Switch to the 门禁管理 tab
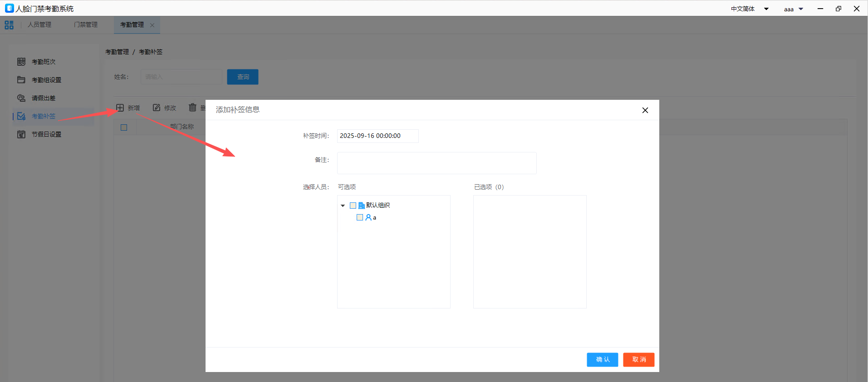This screenshot has height=382, width=868. [86, 25]
